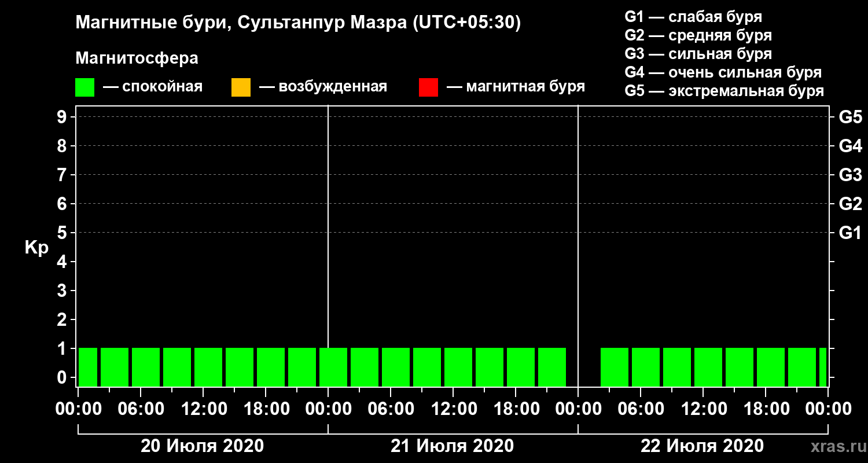Click the '18:00' time label for 22 Июля
This screenshot has width=868, height=463.
pos(766,409)
